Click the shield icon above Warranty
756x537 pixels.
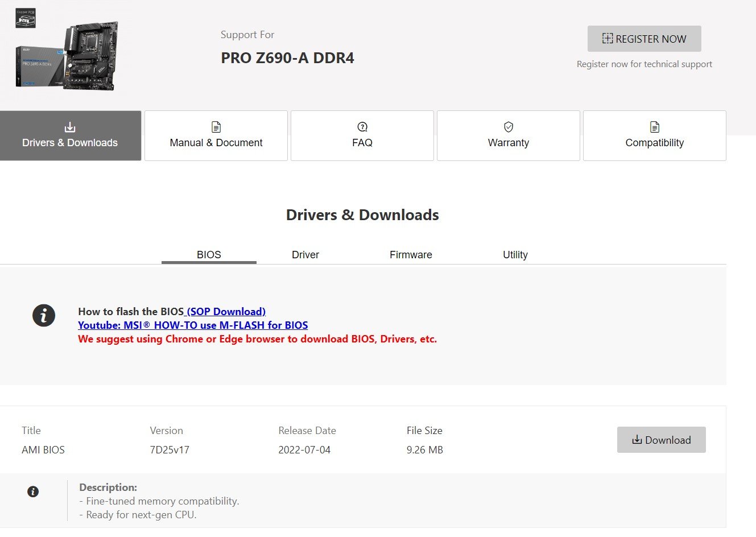(509, 127)
